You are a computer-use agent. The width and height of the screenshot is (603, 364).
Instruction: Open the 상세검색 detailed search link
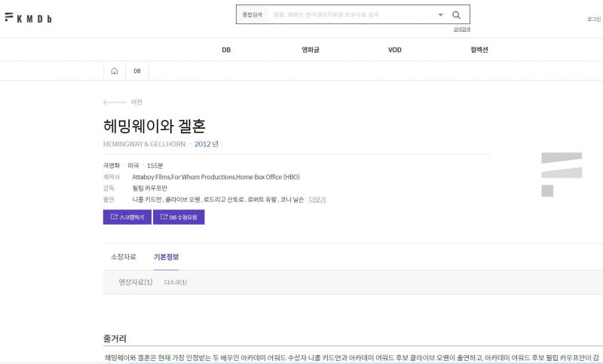click(x=461, y=29)
